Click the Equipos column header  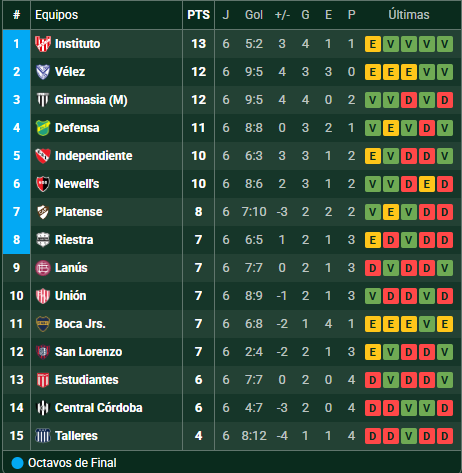tap(56, 15)
